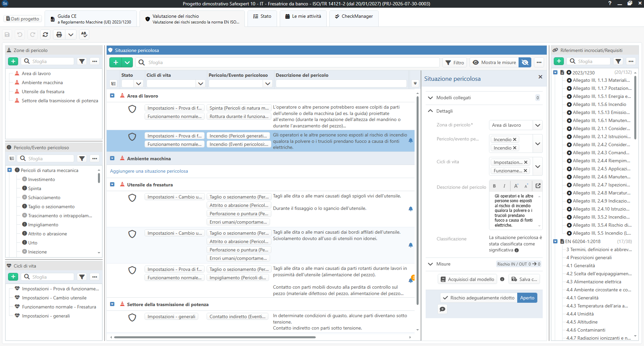This screenshot has height=346, width=644.
Task: Collapse the Dettagli section
Action: tap(430, 111)
